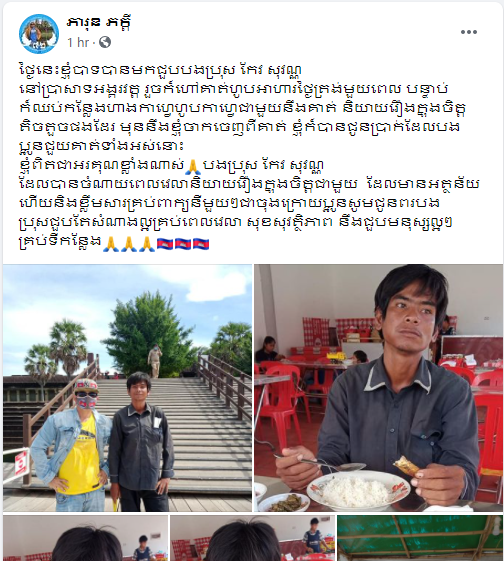Click the row of Cambodian flag emojis
The height and width of the screenshot is (561, 504).
click(x=183, y=244)
